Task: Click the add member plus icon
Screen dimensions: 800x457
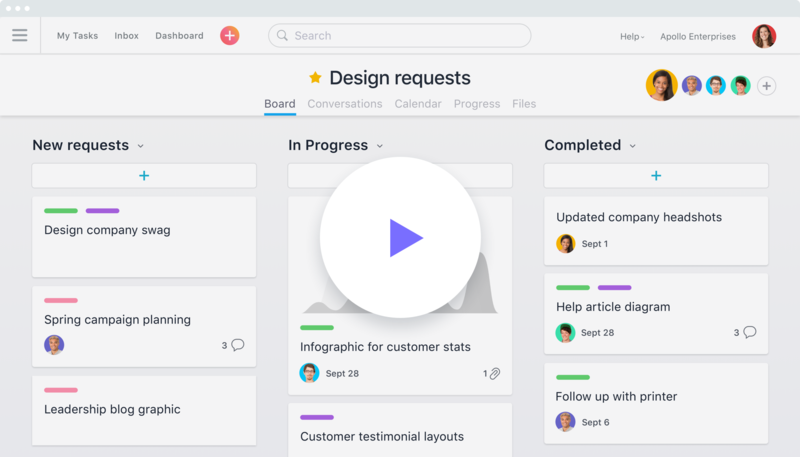Action: (767, 86)
